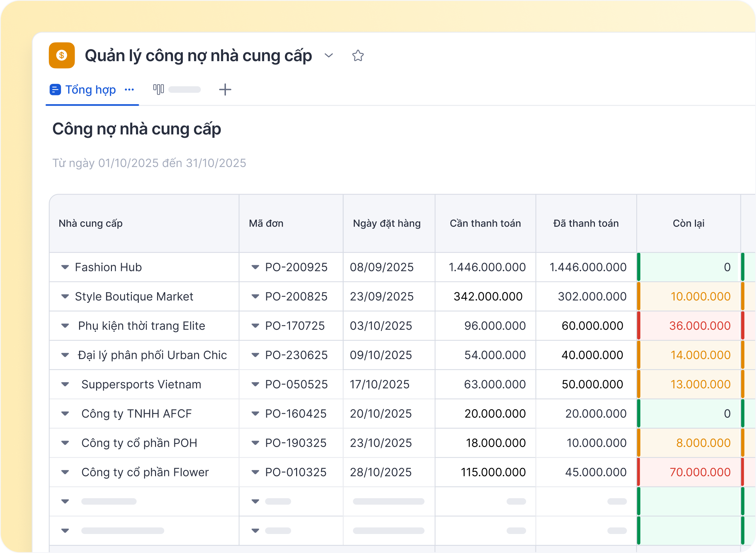Select the Tổng hợp tab
Image resolution: width=756 pixels, height=553 pixels.
pos(90,90)
